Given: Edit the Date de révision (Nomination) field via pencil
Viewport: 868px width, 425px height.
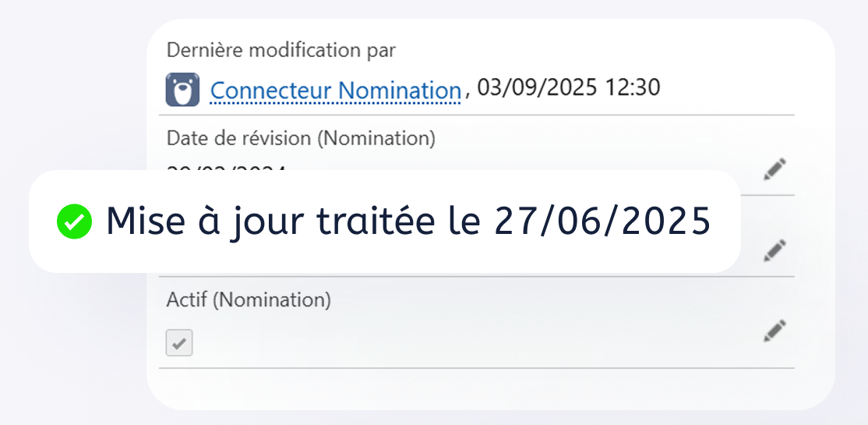Looking at the screenshot, I should point(774,168).
